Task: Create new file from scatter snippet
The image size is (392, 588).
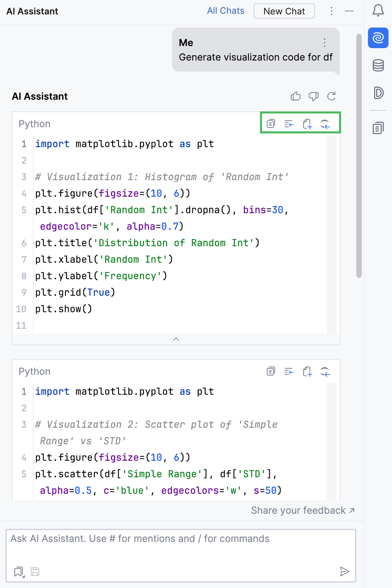Action: (x=307, y=371)
